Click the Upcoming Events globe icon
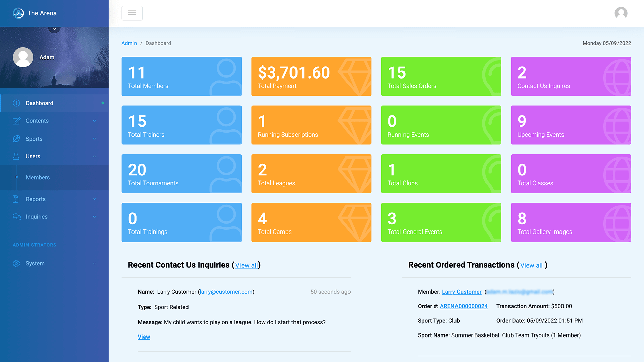The image size is (644, 362). (617, 126)
